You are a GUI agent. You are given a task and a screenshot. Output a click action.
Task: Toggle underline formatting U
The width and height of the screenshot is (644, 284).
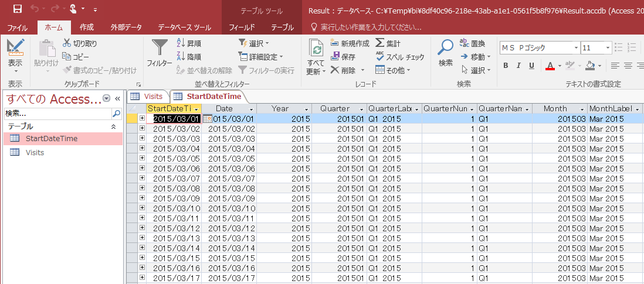(x=531, y=66)
